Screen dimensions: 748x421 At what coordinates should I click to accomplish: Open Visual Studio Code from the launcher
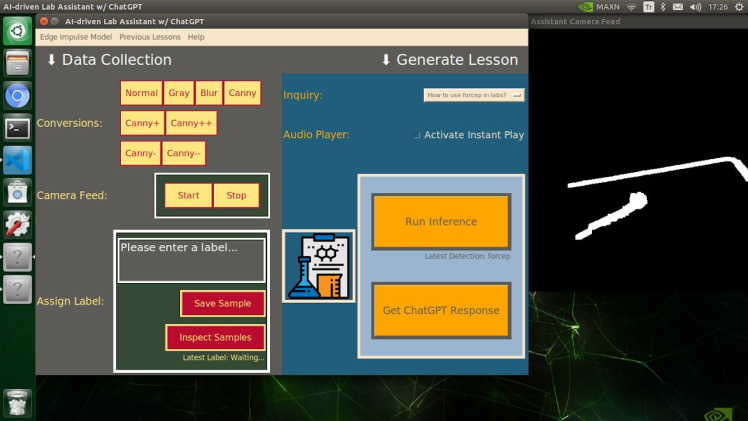(17, 160)
